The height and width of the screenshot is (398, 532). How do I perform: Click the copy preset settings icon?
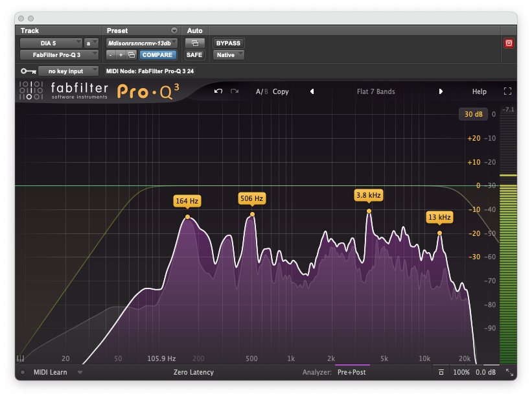click(x=132, y=54)
